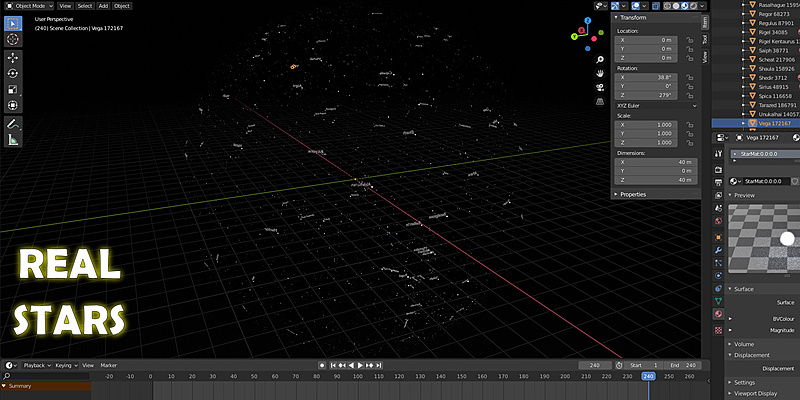The width and height of the screenshot is (800, 400).
Task: Switch to the Tool sidebar tab
Action: click(x=704, y=39)
